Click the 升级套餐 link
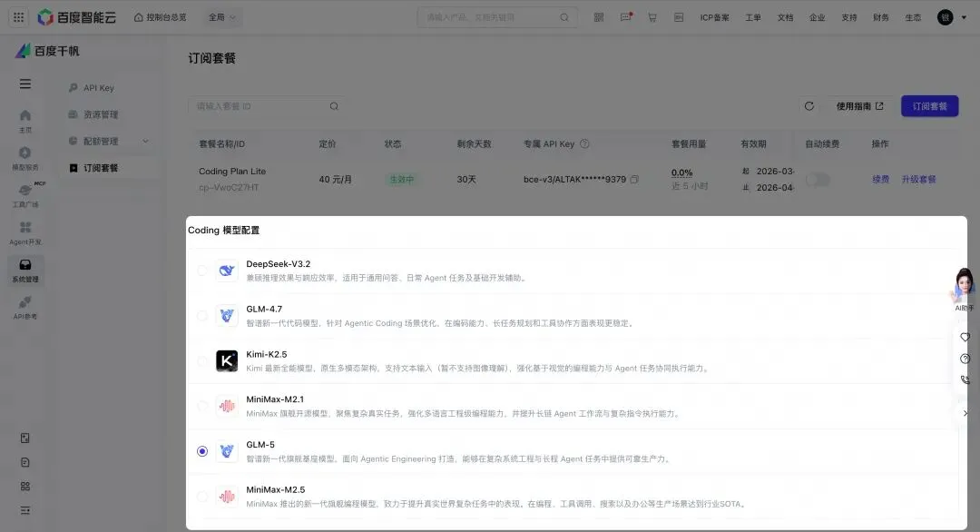This screenshot has height=532, width=980. [918, 180]
